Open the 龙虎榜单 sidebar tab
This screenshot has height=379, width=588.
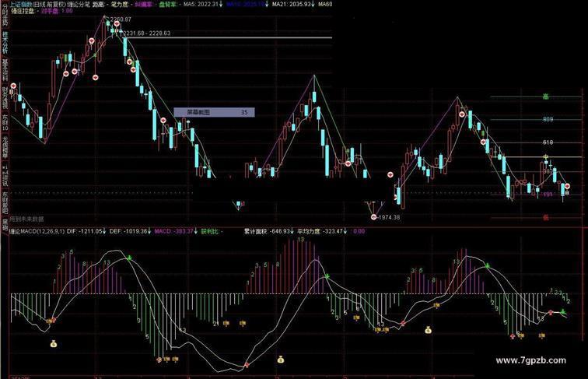[x=5, y=147]
